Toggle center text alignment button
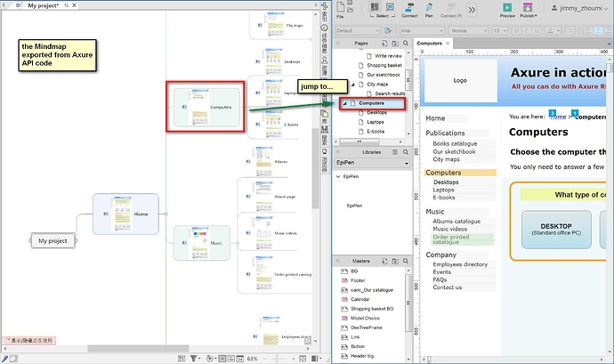Screen dimensions: 614x364 598,30
